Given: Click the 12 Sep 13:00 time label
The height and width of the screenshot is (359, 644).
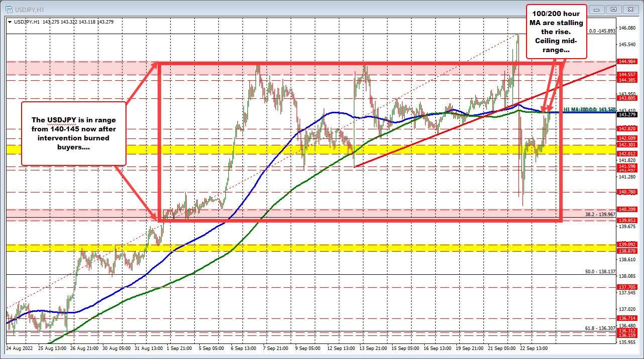Looking at the screenshot, I should point(342,347).
